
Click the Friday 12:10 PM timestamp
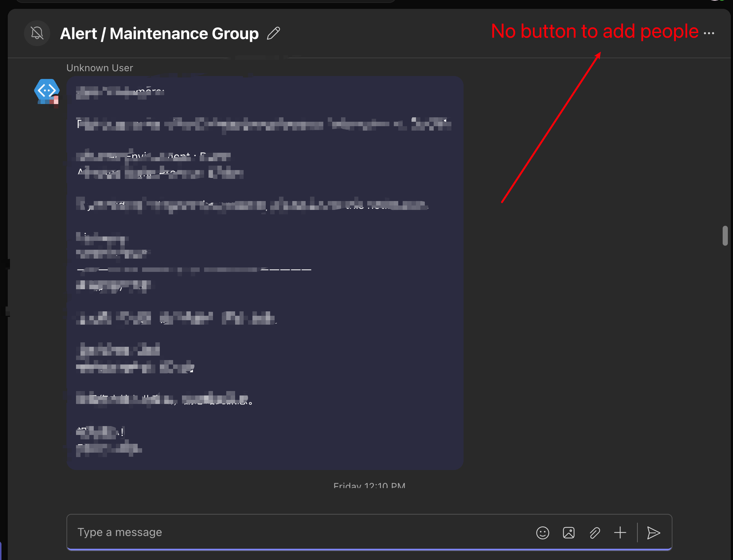click(x=369, y=485)
